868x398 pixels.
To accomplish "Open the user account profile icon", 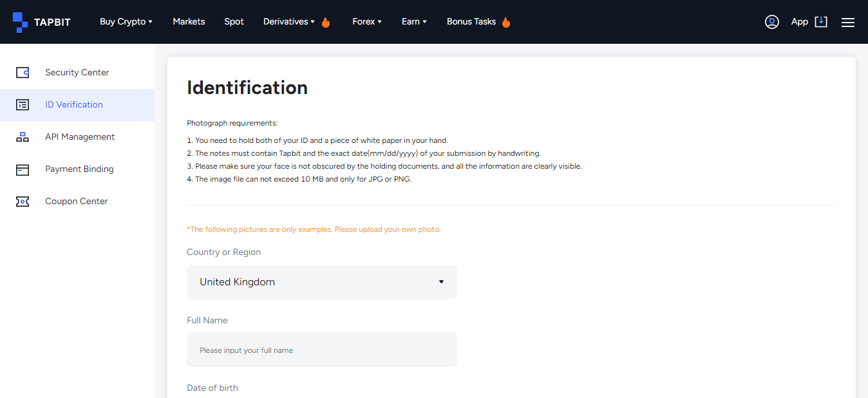I will [x=772, y=22].
